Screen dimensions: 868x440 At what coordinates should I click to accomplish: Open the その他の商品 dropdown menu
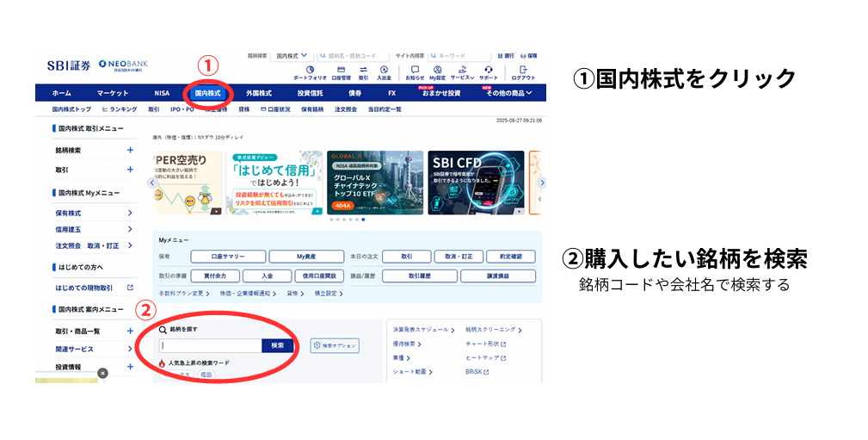tap(508, 93)
